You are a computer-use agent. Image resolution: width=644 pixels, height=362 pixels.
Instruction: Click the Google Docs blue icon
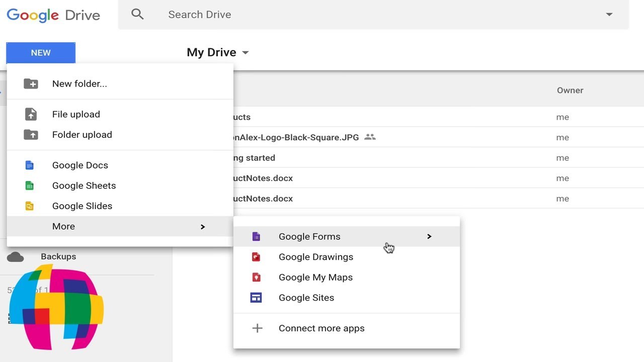[30, 165]
